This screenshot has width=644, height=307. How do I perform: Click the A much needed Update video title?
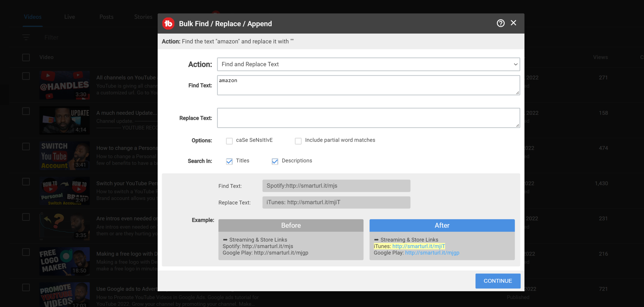pos(127,113)
